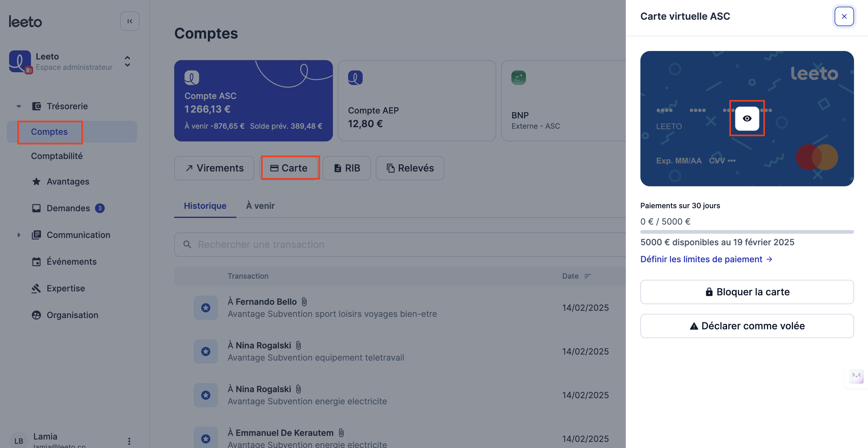Open the floating assistant widget
The height and width of the screenshot is (448, 868).
click(x=856, y=376)
